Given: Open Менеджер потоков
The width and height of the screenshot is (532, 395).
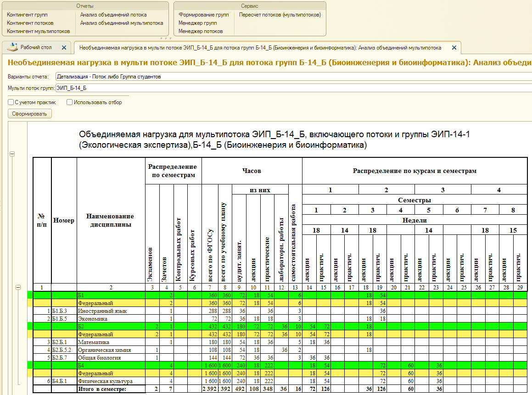Looking at the screenshot, I should click(201, 31).
